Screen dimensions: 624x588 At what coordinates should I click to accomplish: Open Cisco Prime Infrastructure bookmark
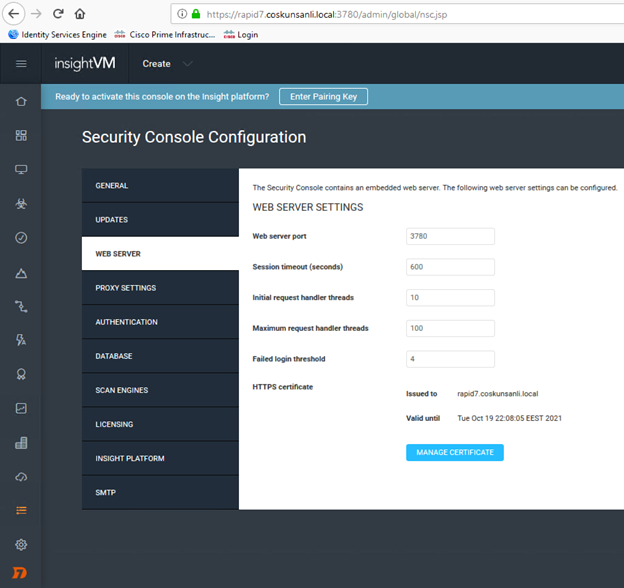(x=164, y=35)
